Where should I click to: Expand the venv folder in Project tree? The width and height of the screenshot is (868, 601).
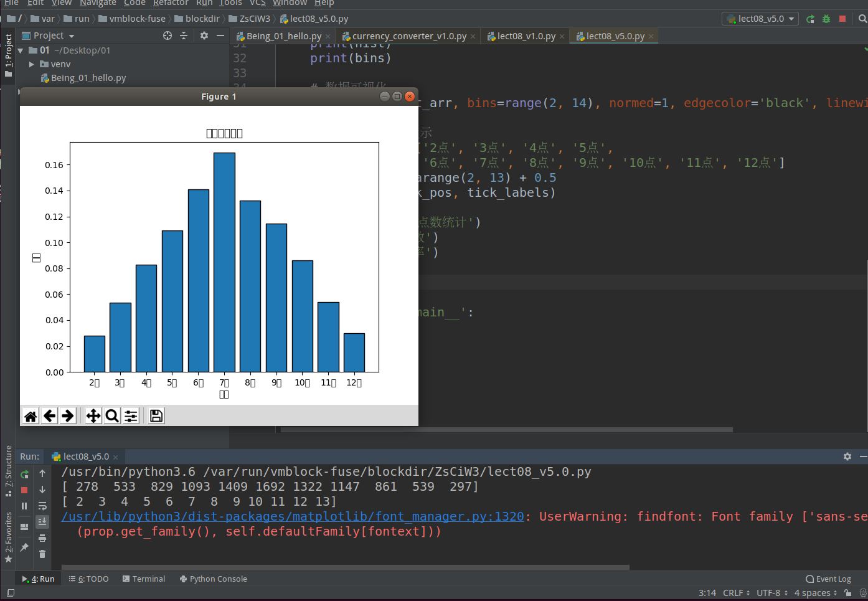[32, 64]
